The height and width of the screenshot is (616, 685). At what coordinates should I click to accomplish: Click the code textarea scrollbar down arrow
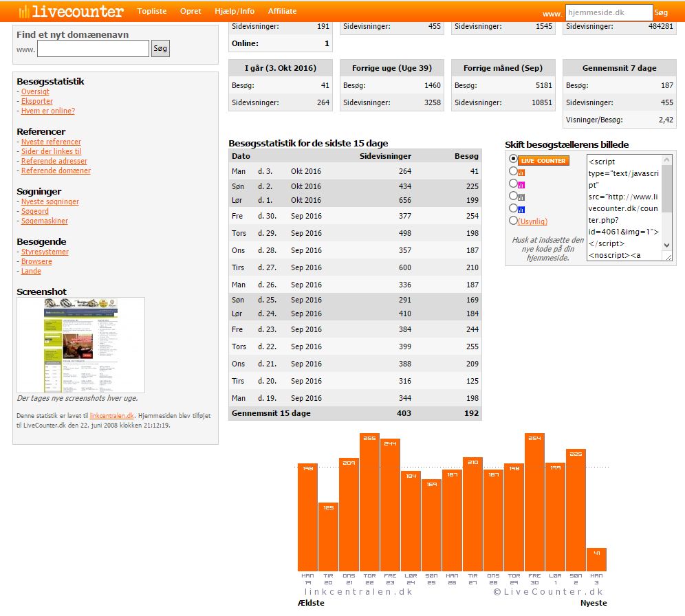[666, 245]
